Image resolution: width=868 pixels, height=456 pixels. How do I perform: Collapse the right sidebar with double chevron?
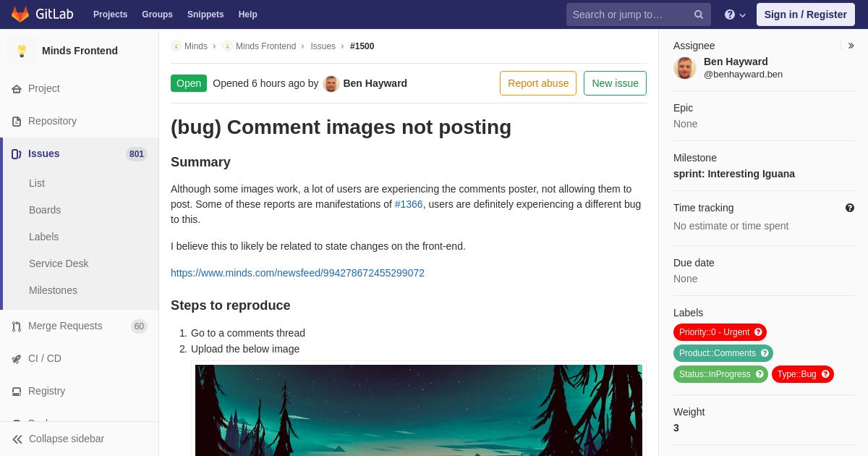click(851, 46)
